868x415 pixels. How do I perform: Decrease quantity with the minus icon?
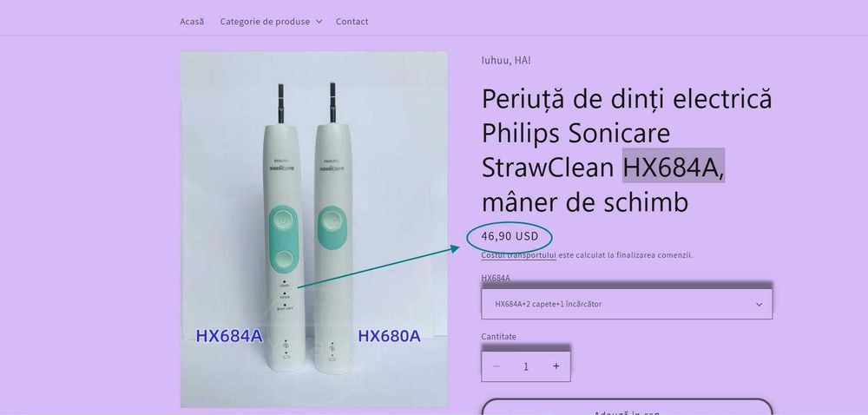coord(496,366)
